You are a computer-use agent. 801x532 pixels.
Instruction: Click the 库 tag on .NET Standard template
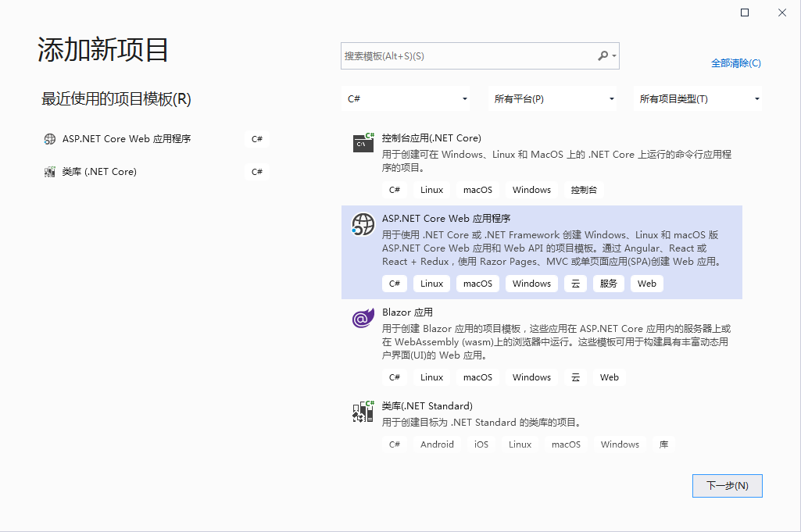pos(663,445)
